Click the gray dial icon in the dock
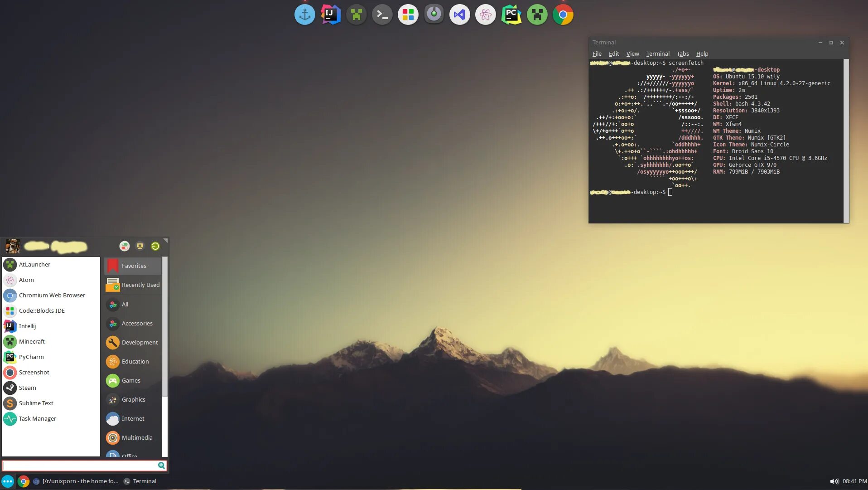 [x=434, y=15]
